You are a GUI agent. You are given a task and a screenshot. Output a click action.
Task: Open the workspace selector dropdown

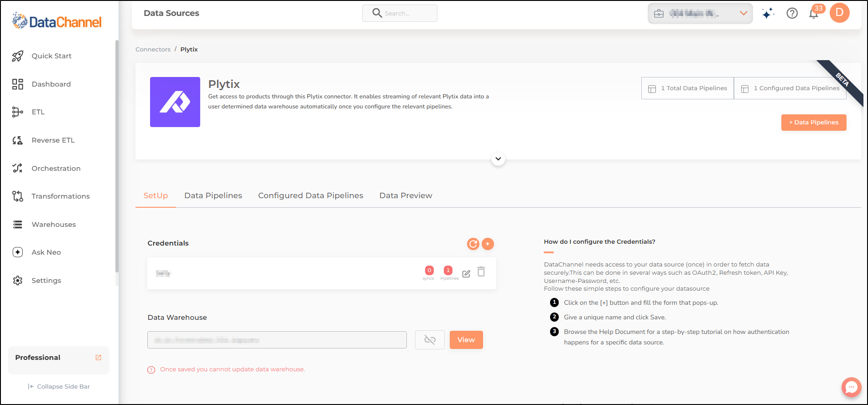700,13
